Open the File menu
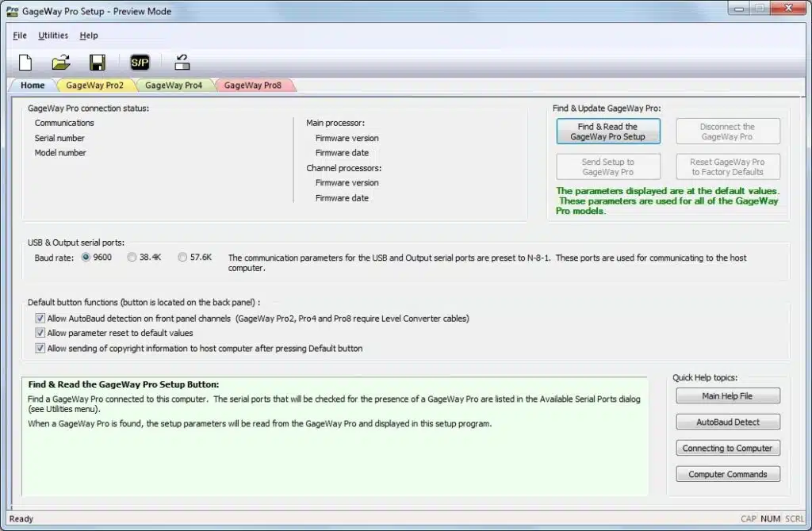The image size is (812, 531). [20, 35]
